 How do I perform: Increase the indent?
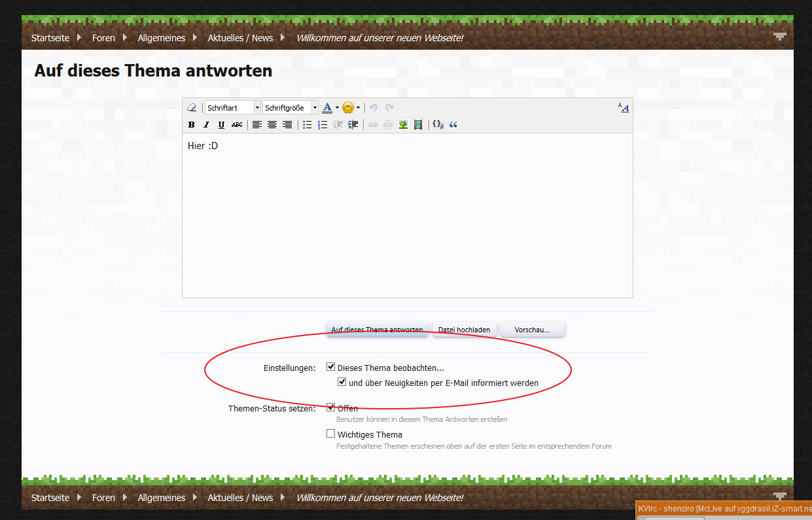click(353, 125)
